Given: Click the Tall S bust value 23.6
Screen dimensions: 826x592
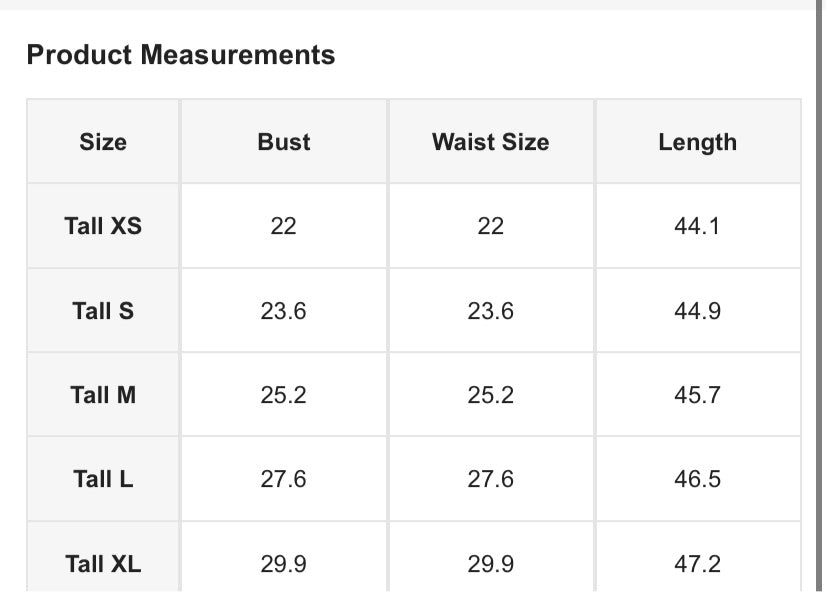Looking at the screenshot, I should [283, 310].
